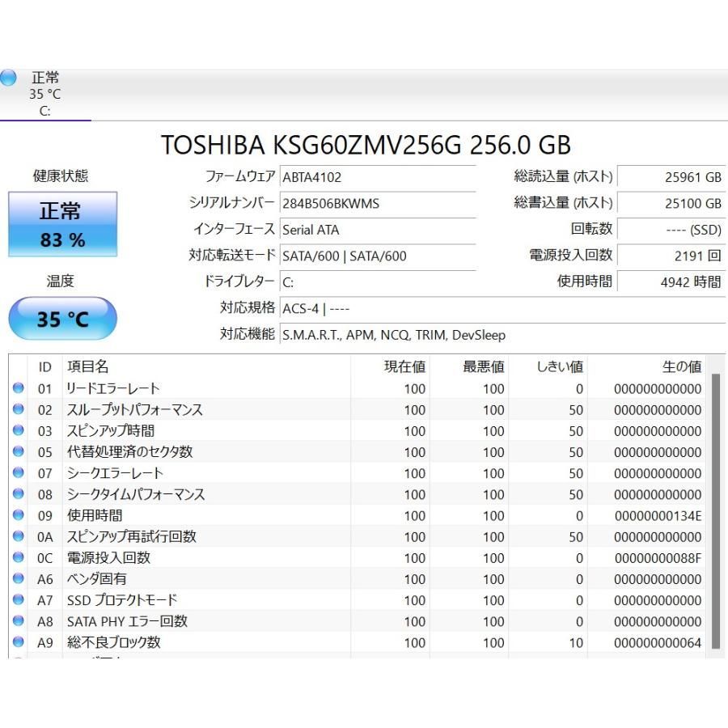
Task: Click the standard field ACS-4 | ----
Action: pyautogui.click(x=503, y=309)
